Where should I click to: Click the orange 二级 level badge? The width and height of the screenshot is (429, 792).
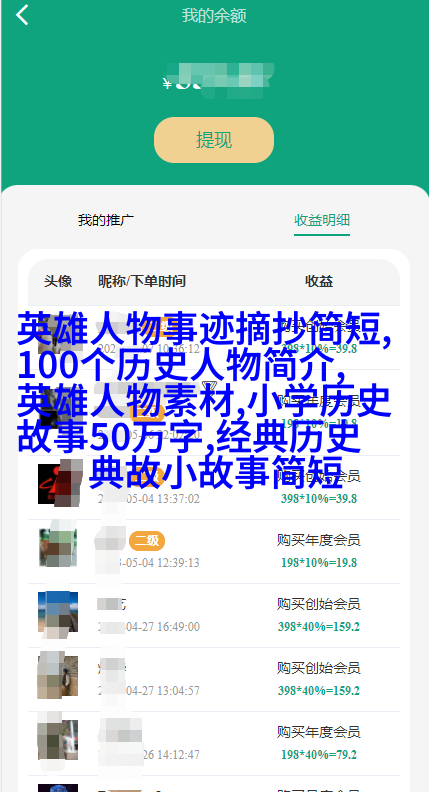tap(147, 541)
